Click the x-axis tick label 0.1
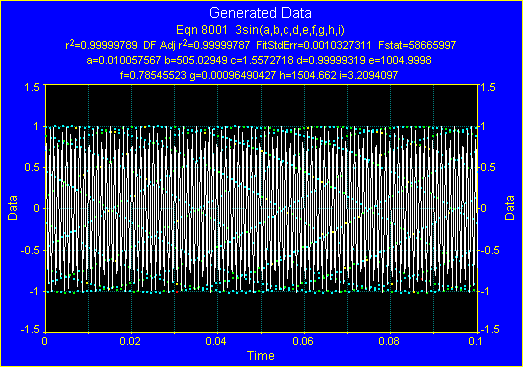The image size is (523, 367). click(474, 341)
